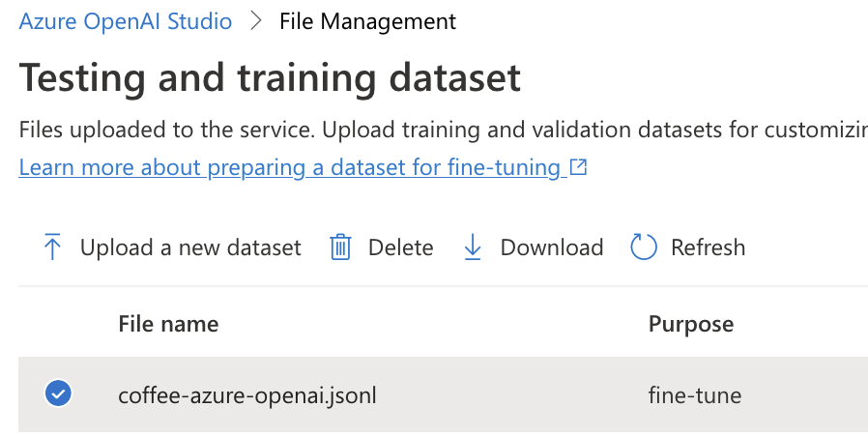Open Learn more about preparing a dataset link
Screen dimensions: 868x436
coord(290,166)
